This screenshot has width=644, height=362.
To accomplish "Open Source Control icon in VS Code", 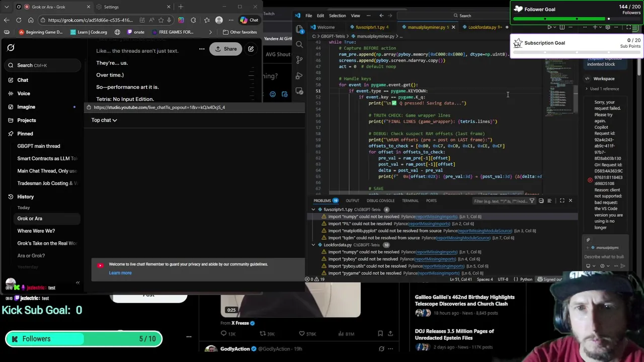I will (x=299, y=60).
